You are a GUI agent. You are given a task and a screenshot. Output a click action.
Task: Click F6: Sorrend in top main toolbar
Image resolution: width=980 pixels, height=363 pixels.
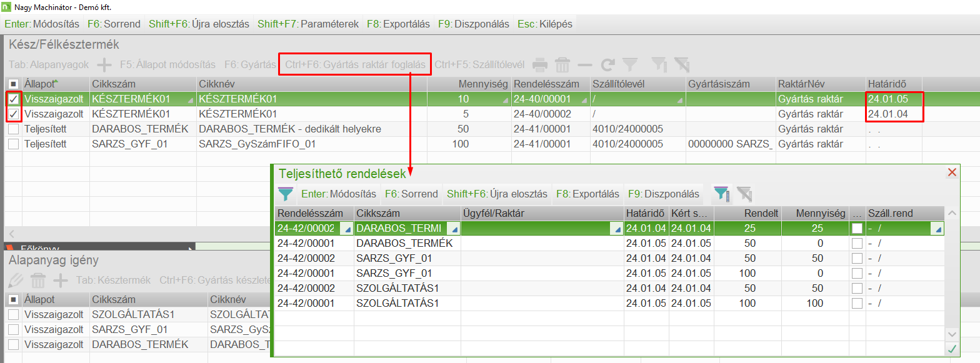click(x=114, y=24)
